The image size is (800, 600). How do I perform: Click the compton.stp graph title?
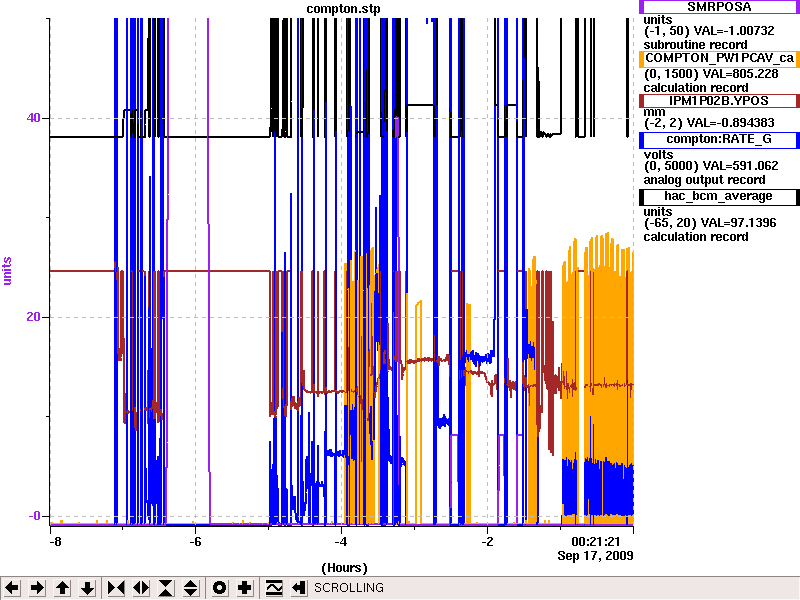343,9
